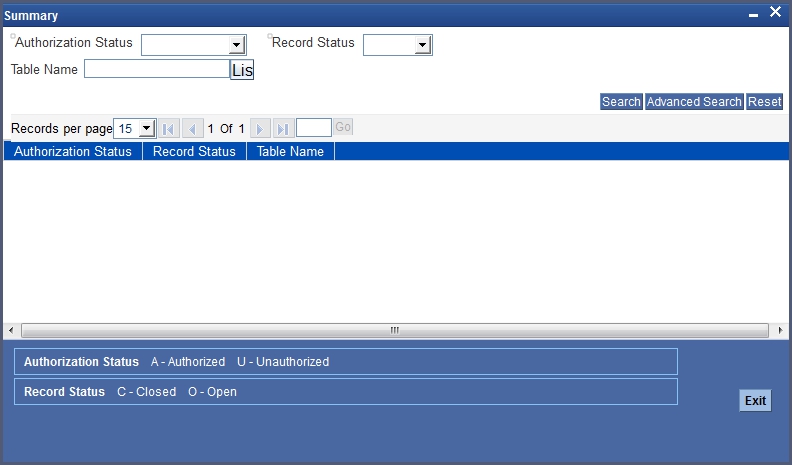The image size is (792, 465).
Task: Close the Summary window
Action: tap(775, 12)
